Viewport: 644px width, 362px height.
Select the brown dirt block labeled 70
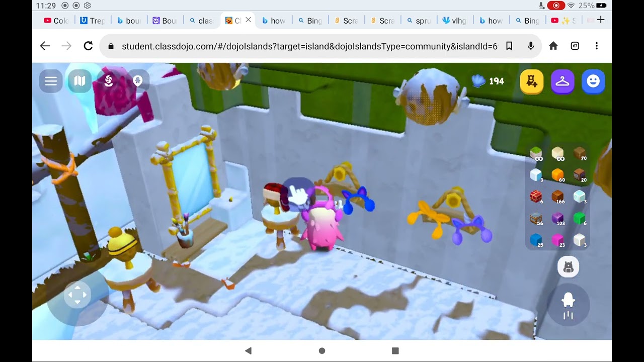[580, 153]
